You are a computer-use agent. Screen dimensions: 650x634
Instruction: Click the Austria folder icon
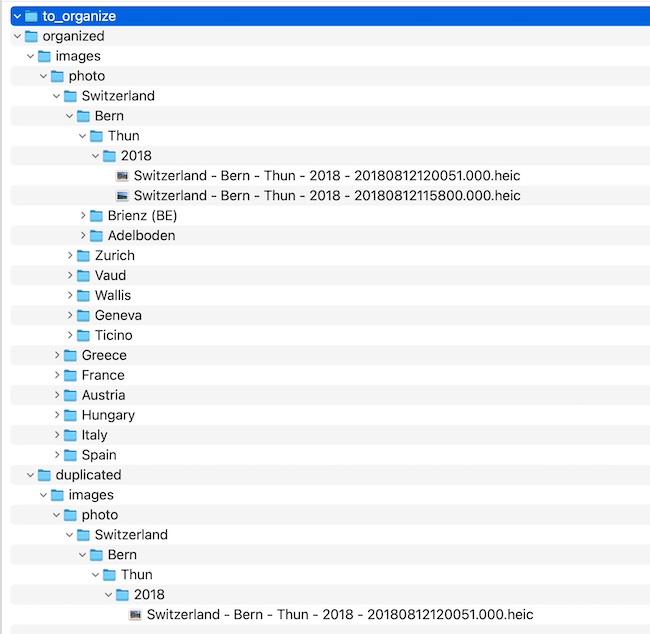pyautogui.click(x=70, y=395)
